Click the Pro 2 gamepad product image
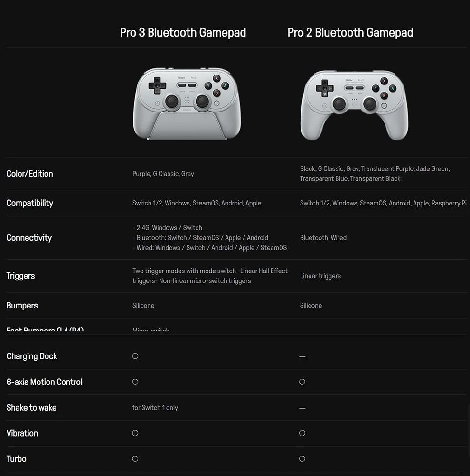Viewport: 470px width, 476px height. point(354,105)
